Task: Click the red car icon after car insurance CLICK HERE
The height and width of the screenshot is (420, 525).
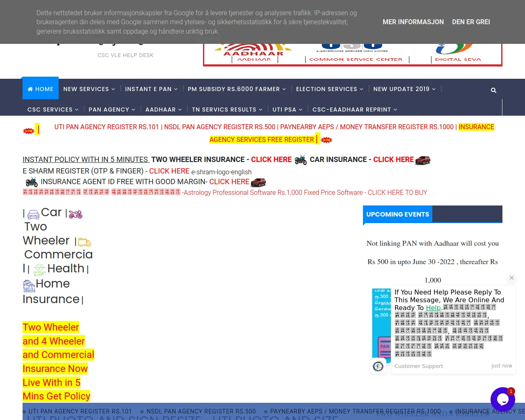Action: pyautogui.click(x=423, y=160)
